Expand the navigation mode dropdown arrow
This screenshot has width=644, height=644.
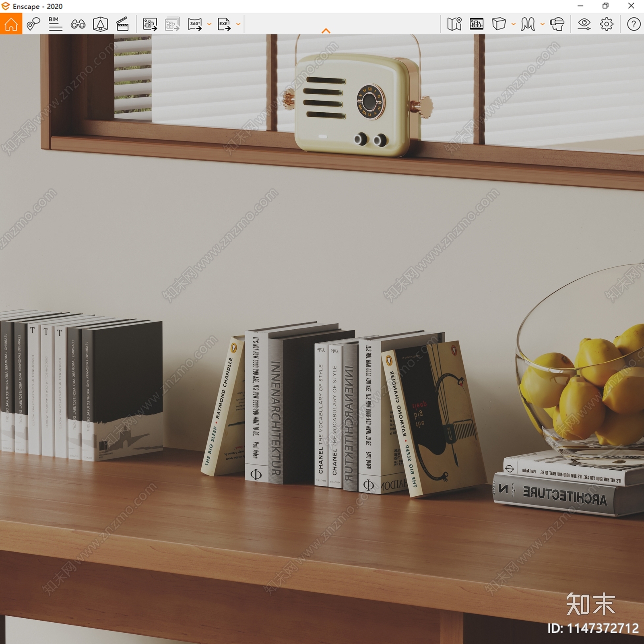coord(543,24)
